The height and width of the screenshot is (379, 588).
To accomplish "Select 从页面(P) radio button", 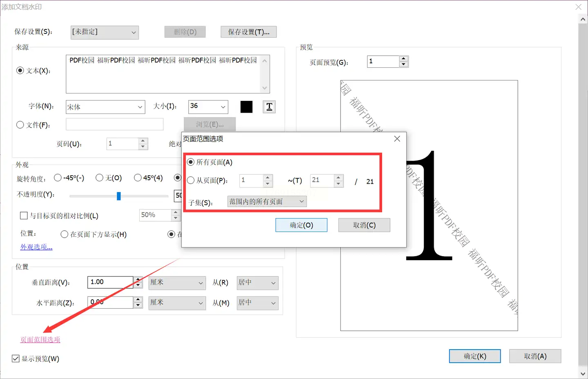I will pos(191,180).
